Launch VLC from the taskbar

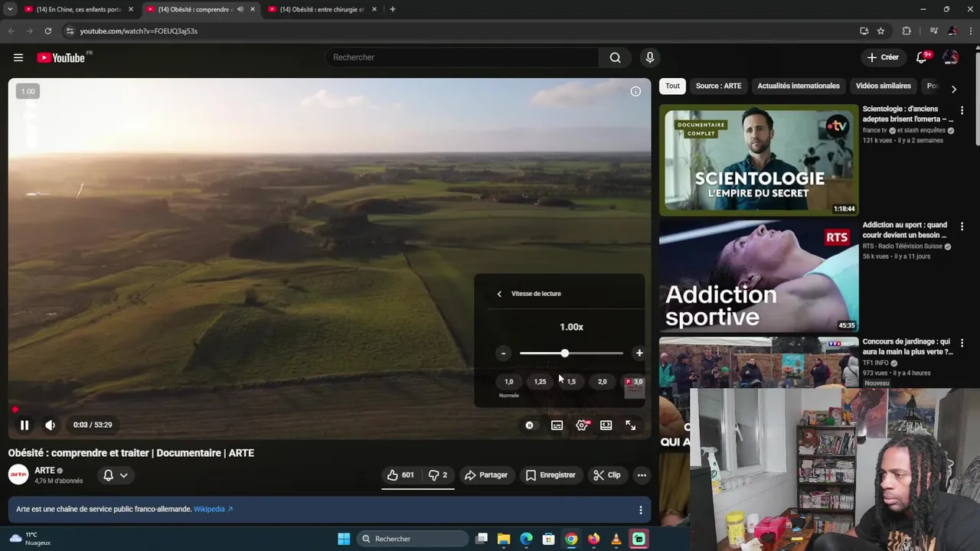(616, 539)
